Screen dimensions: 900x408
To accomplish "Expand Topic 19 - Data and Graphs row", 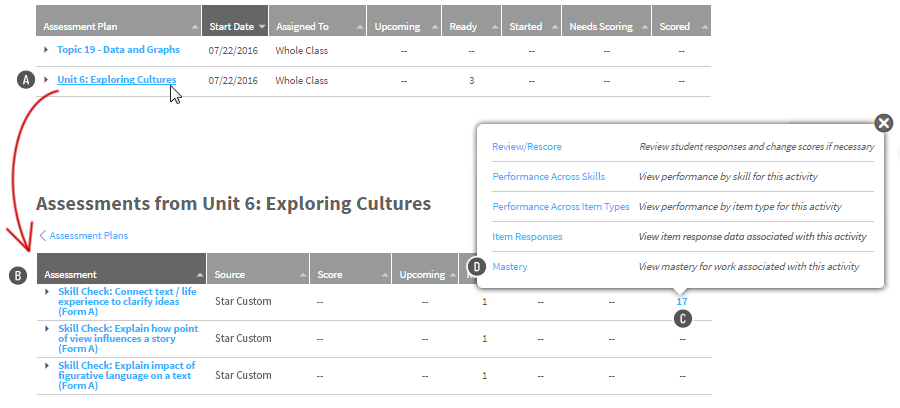I will coord(46,50).
